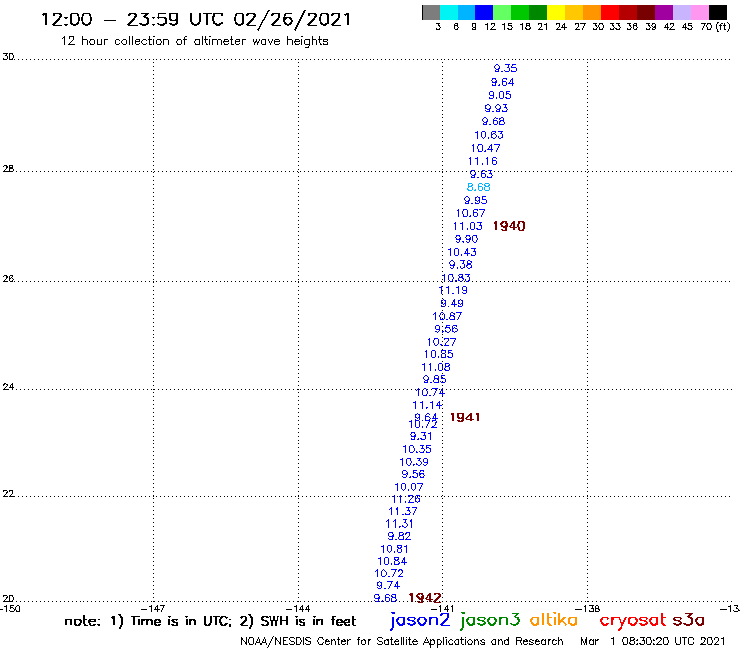
Task: Select the purple swatch in the color scale
Action: tap(664, 12)
